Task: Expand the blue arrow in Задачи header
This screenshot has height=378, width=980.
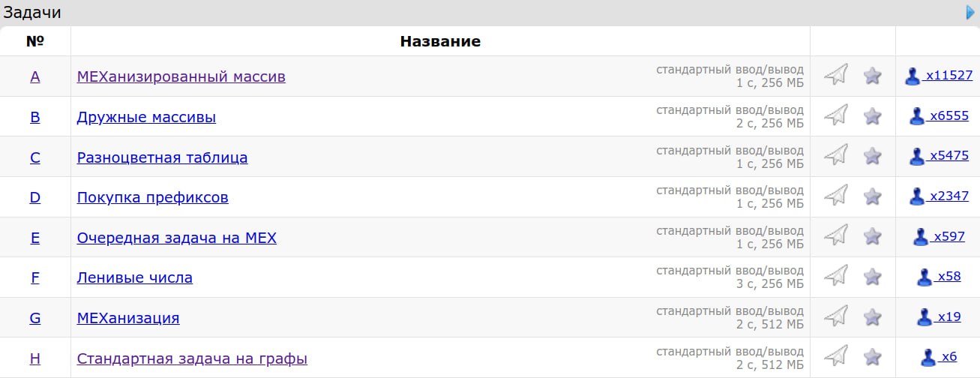Action: (x=971, y=12)
